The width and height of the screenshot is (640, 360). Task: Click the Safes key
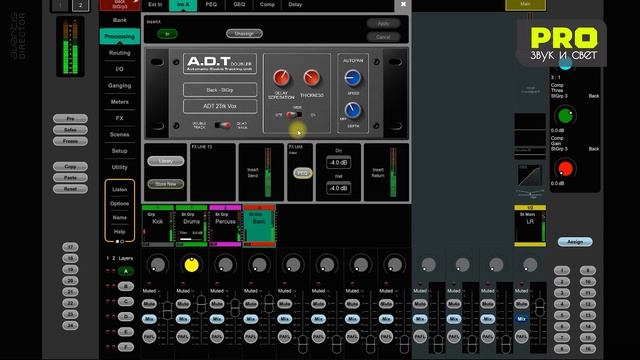[70, 130]
